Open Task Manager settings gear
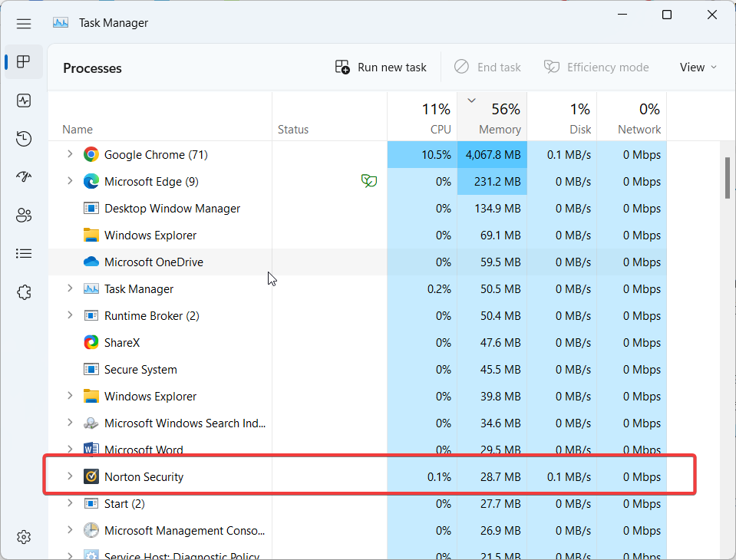 pyautogui.click(x=24, y=536)
